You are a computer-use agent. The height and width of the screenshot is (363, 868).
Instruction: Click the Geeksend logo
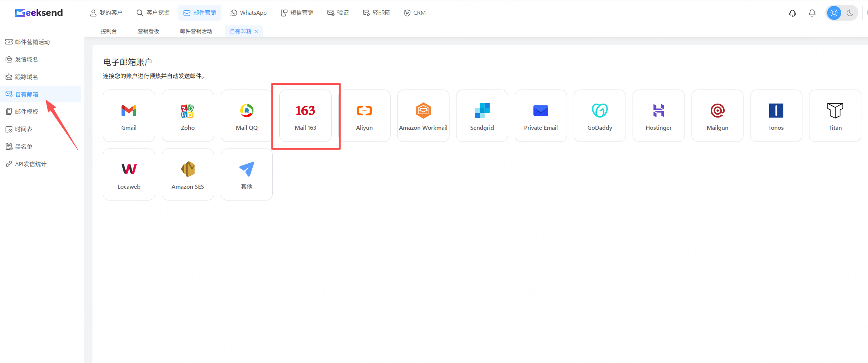(x=39, y=13)
